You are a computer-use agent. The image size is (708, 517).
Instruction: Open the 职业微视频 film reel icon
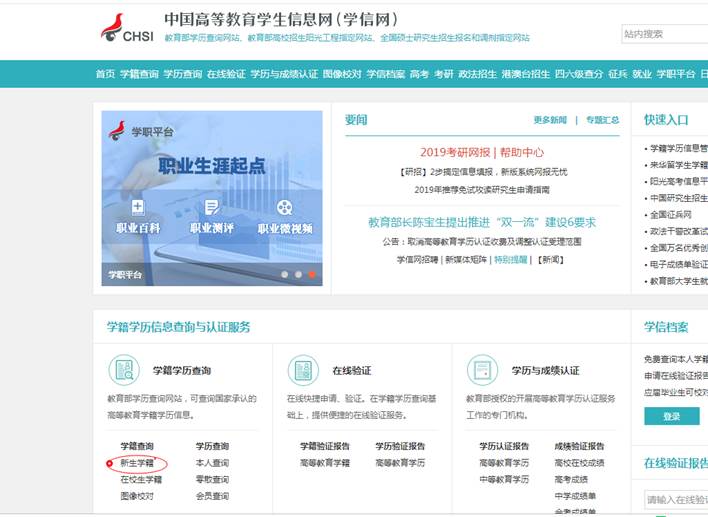coord(285,208)
